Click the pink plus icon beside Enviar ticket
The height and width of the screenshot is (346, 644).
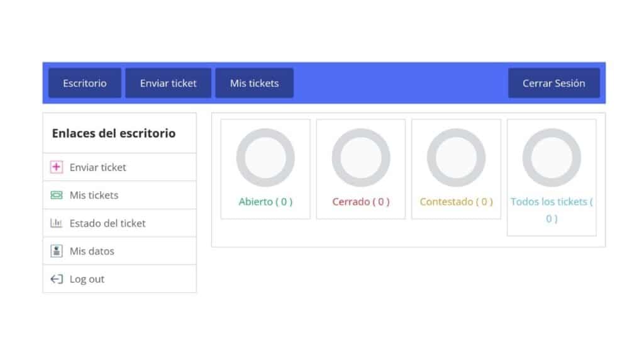click(x=57, y=167)
